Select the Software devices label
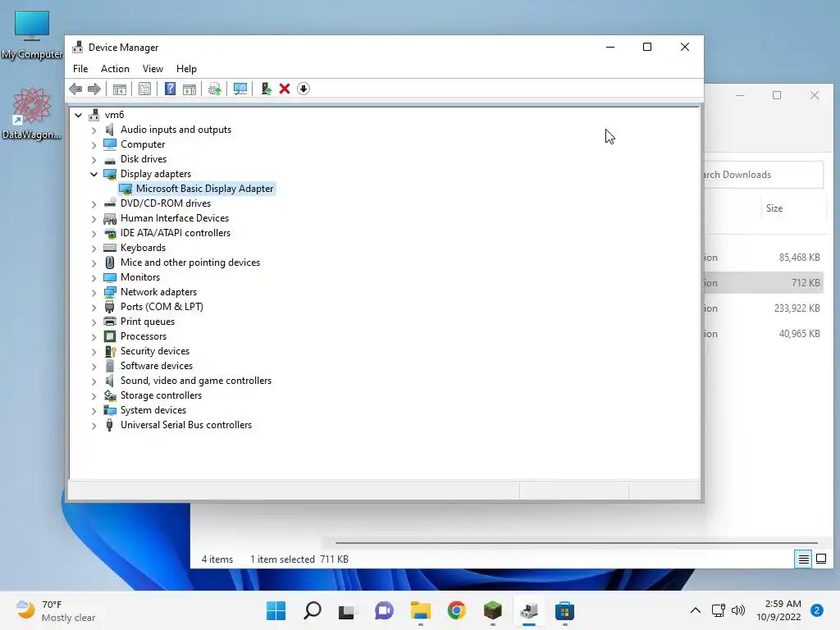 [x=157, y=366]
